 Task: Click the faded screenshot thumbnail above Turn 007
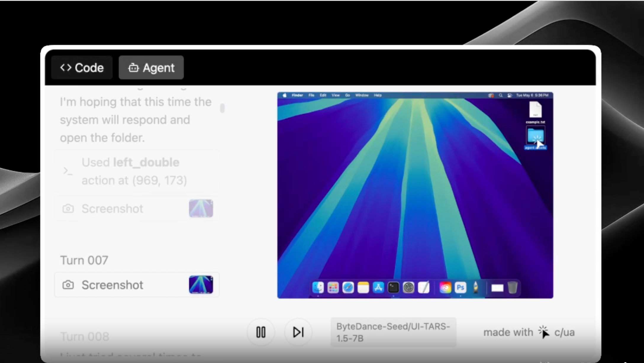(x=201, y=208)
